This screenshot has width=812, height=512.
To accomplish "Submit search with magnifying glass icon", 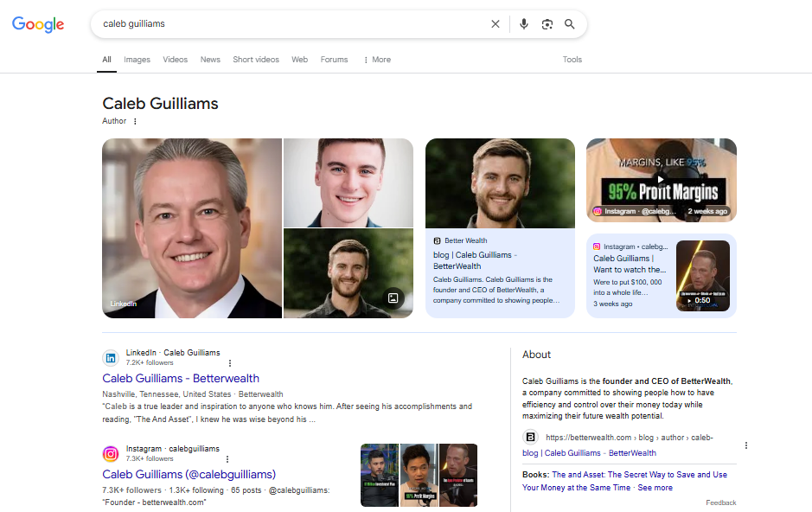I will tap(570, 24).
